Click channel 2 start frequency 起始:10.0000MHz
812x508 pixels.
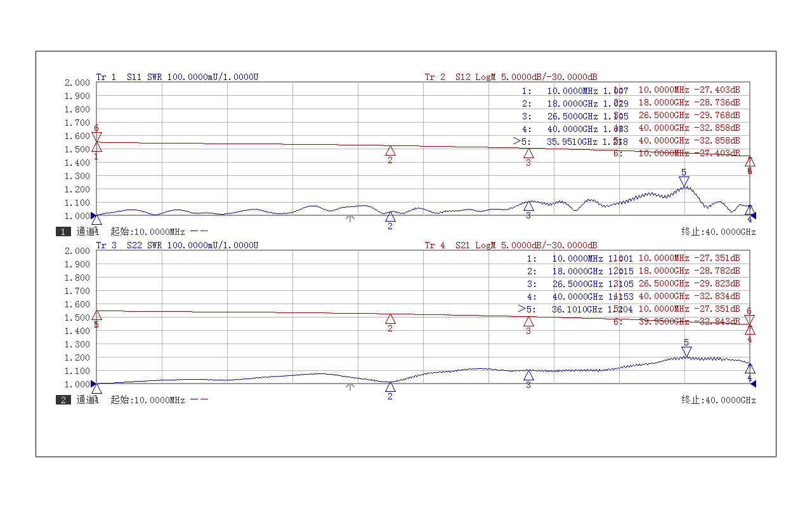pyautogui.click(x=148, y=400)
